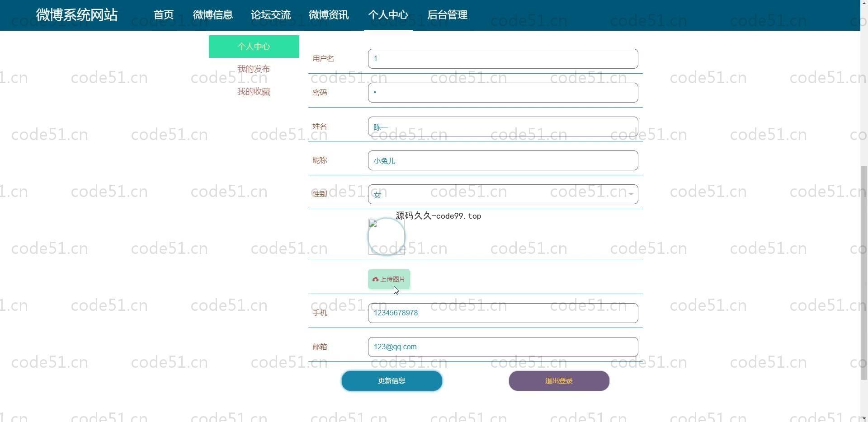Focus the 用户名 input field
This screenshot has width=868, height=422.
[503, 59]
